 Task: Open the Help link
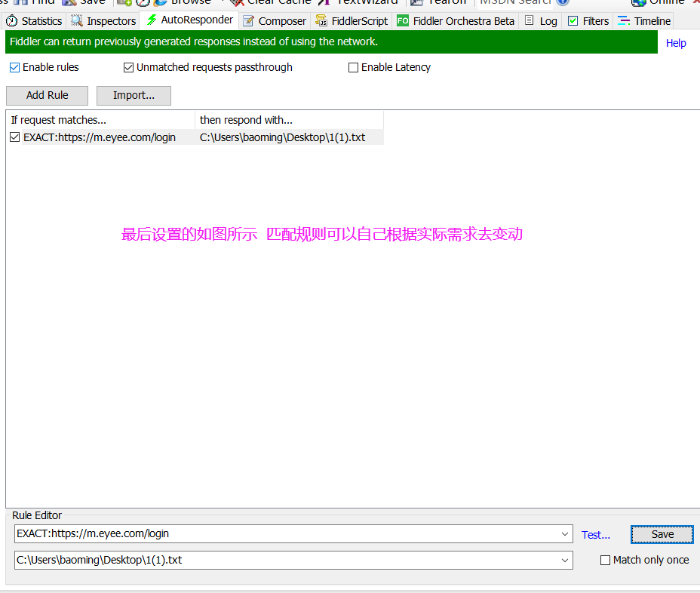(675, 43)
